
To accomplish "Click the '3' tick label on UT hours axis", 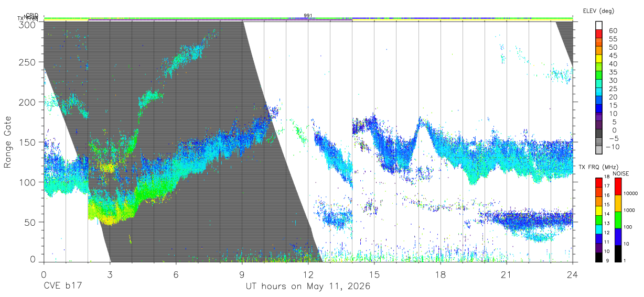I will tap(110, 274).
